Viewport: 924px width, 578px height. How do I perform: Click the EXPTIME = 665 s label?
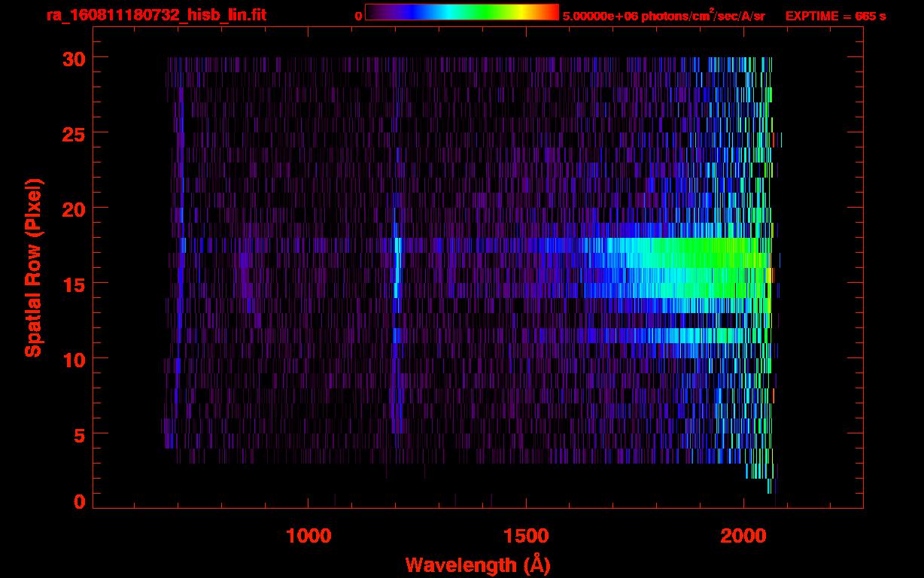coord(836,16)
